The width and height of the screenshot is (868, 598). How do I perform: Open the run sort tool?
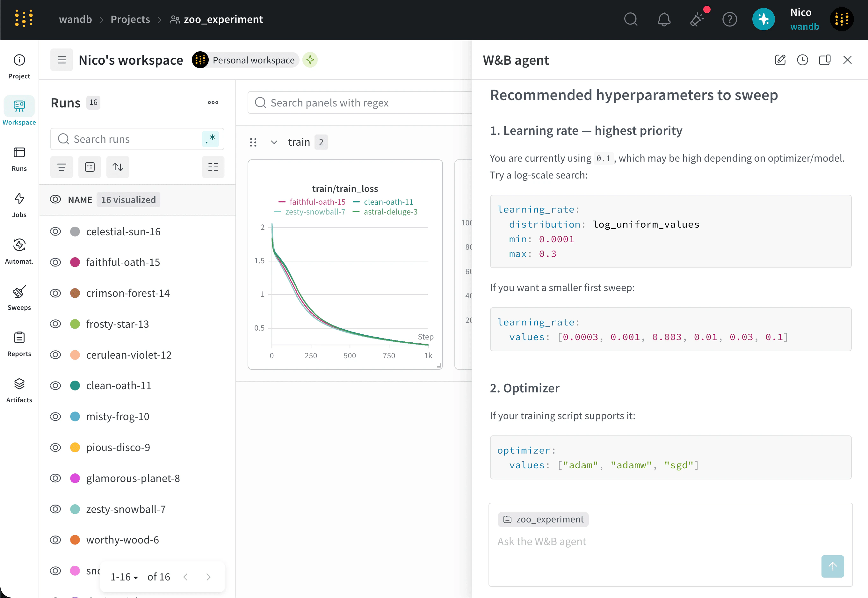point(118,167)
